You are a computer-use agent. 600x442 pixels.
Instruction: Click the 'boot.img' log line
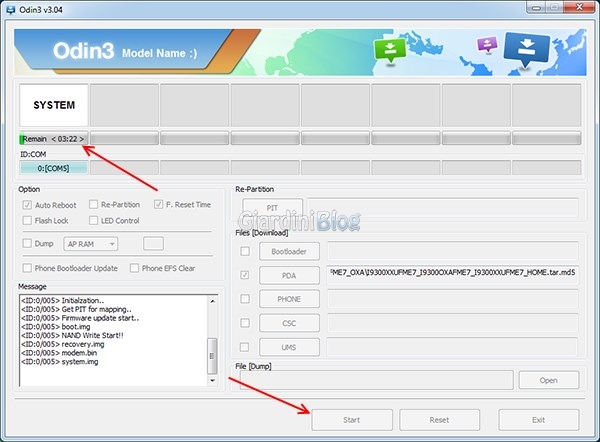pyautogui.click(x=56, y=326)
